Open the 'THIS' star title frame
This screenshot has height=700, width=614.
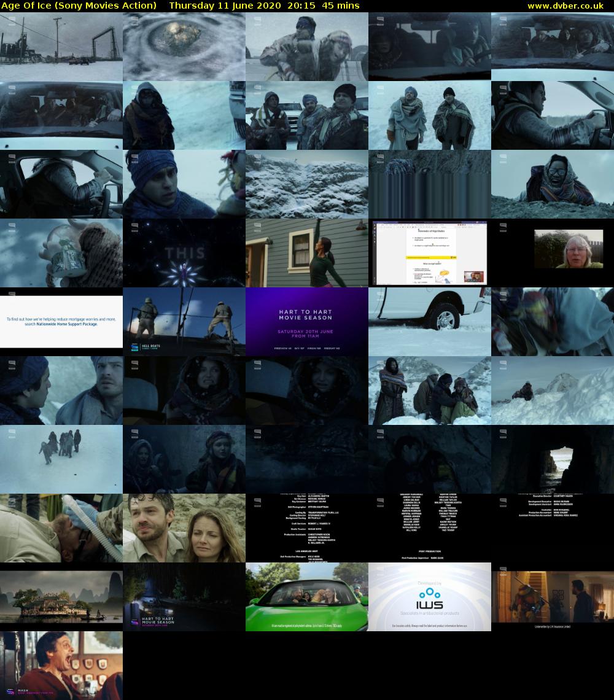184,253
